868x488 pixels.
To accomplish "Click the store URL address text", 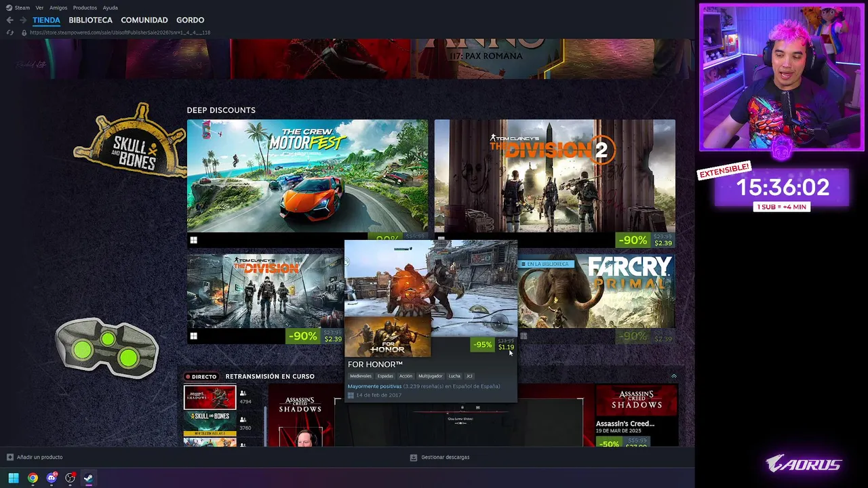I will click(120, 33).
